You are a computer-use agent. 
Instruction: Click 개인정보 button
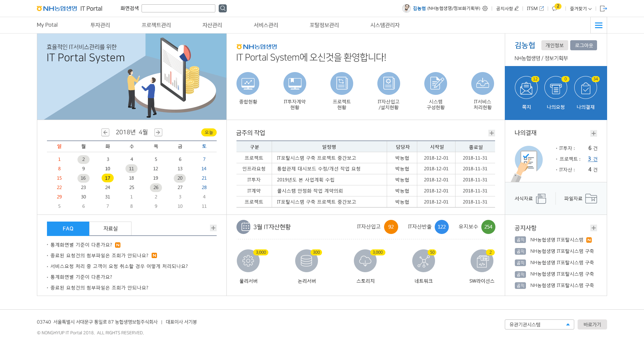tap(555, 45)
